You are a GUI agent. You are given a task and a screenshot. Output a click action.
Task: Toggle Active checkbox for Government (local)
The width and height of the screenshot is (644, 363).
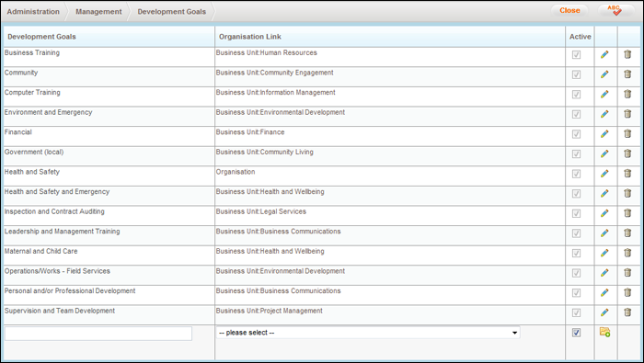click(x=576, y=154)
